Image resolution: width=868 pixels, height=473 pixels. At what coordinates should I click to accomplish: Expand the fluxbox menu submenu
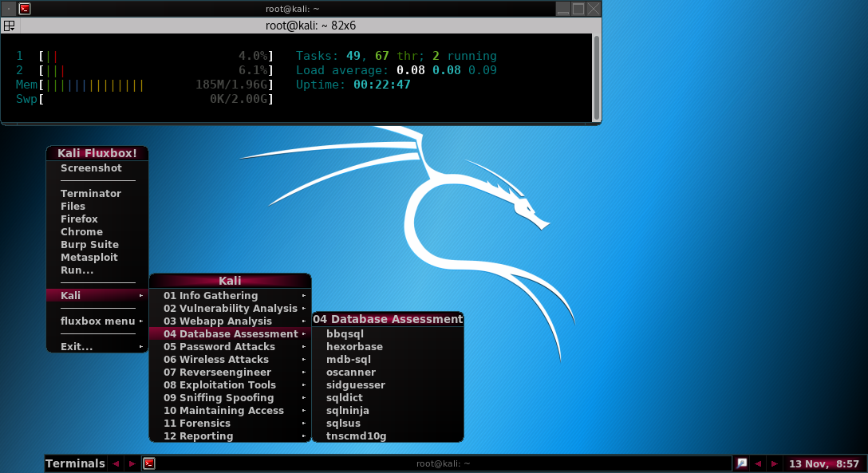pos(97,321)
